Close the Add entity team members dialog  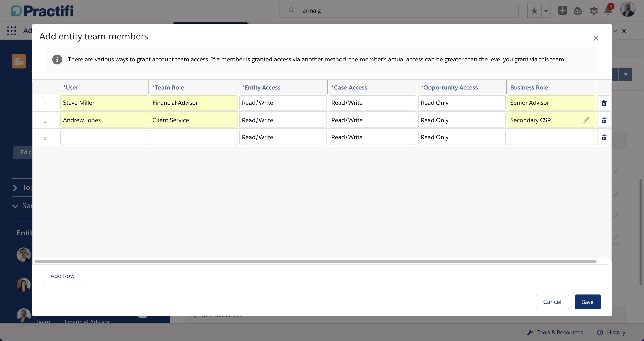(x=595, y=38)
